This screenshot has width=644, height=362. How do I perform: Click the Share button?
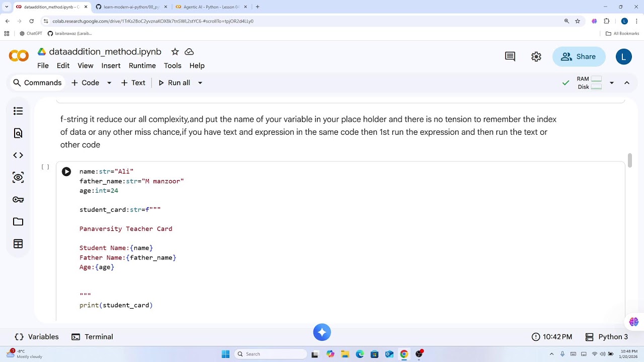(579, 56)
